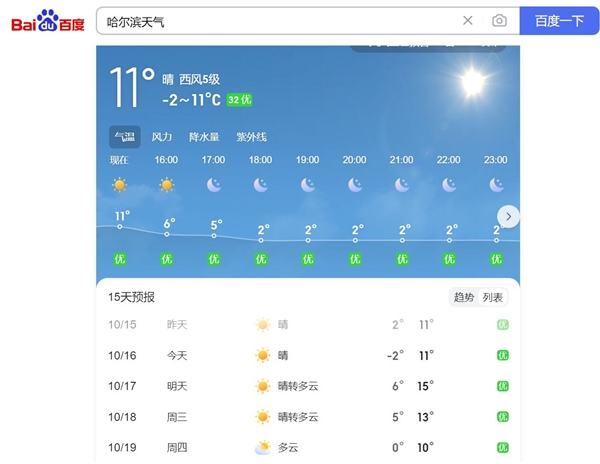Click the moon icon under 21:00
Screen dimensions: 600x464
(402, 185)
